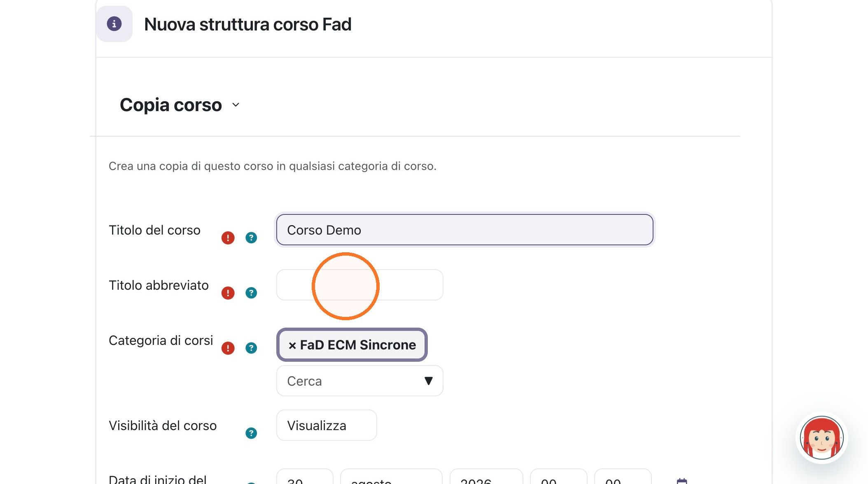Click the info icon beside Nuova struttura corso Fad
This screenshot has width=868, height=484.
[114, 24]
